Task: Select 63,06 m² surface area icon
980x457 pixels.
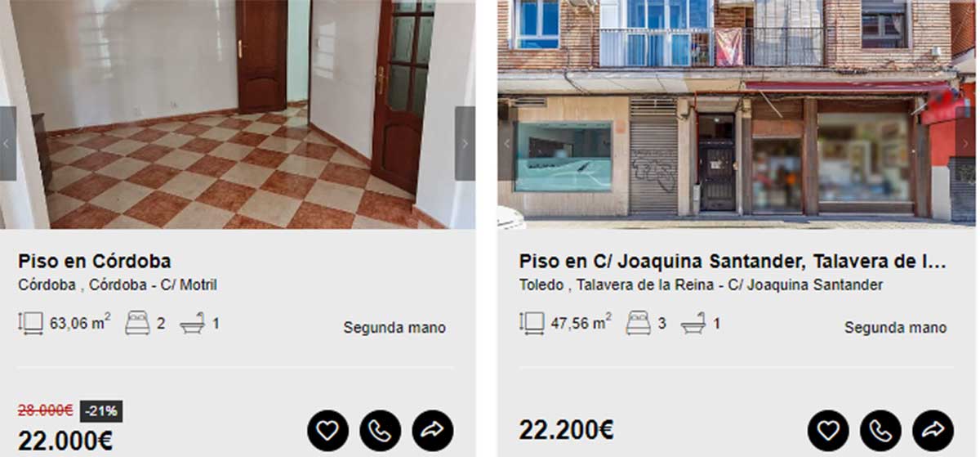Action: coord(31,323)
